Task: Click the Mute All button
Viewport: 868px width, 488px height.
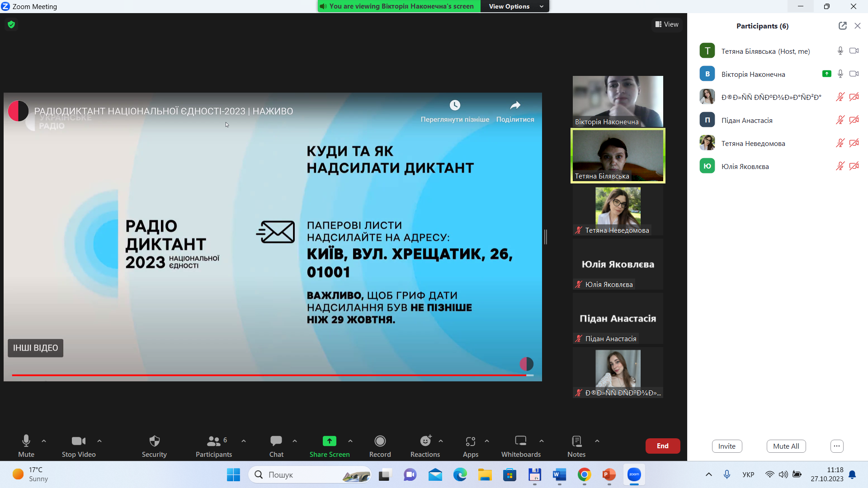Action: pos(786,446)
